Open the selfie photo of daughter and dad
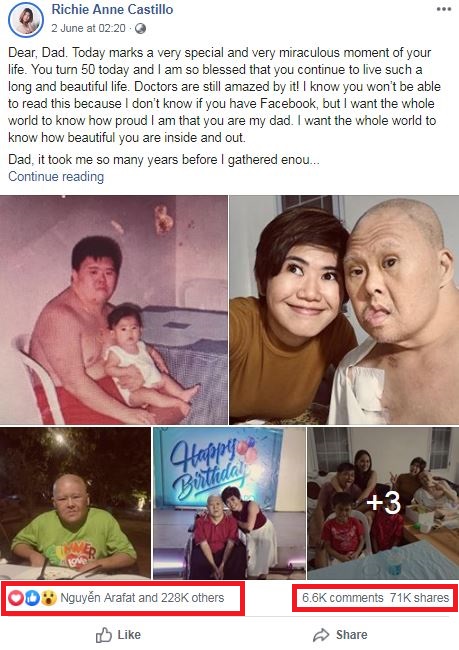This screenshot has width=459, height=650. [x=344, y=310]
